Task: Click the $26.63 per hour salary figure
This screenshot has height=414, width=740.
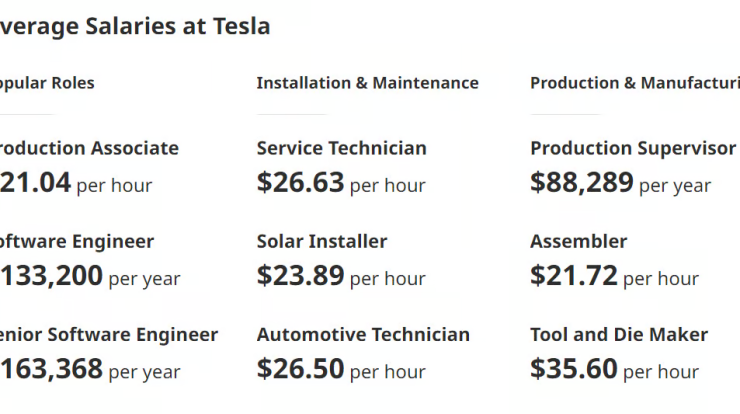Action: tap(341, 183)
